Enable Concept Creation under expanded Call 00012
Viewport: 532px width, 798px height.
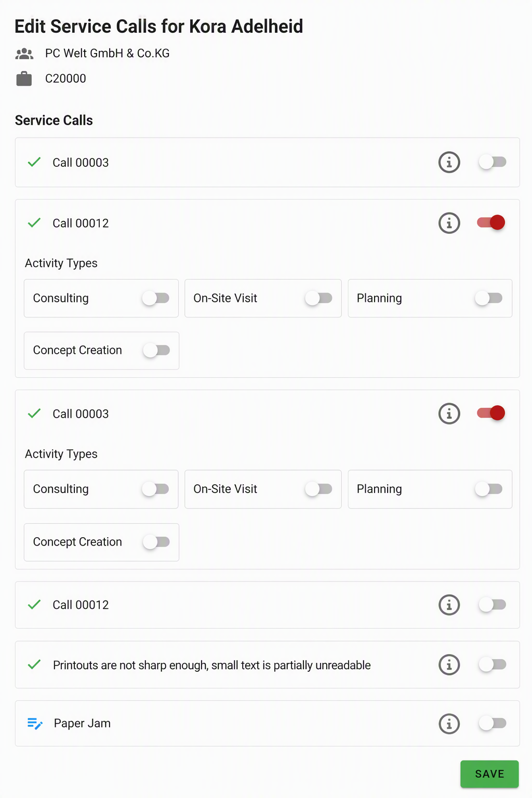[x=156, y=350]
